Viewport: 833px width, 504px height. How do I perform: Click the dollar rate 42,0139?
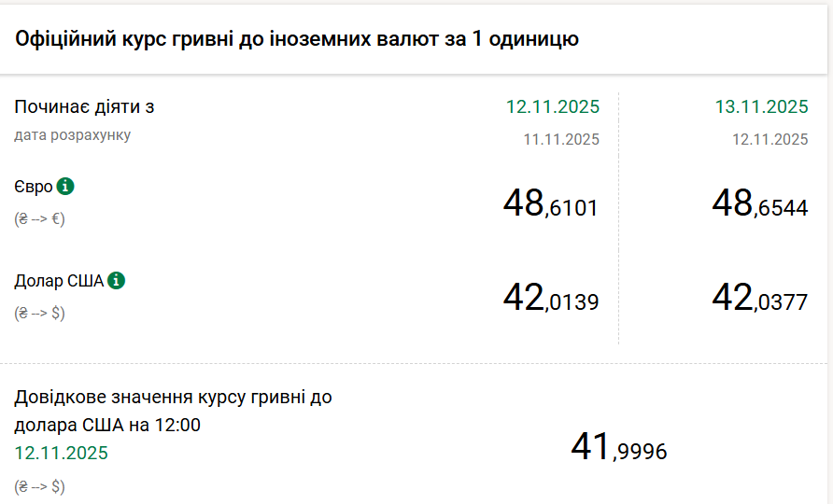(x=550, y=299)
